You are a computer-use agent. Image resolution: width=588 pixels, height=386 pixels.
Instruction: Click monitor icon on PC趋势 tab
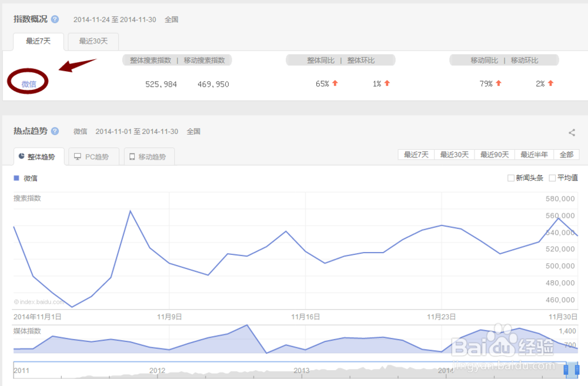click(77, 157)
